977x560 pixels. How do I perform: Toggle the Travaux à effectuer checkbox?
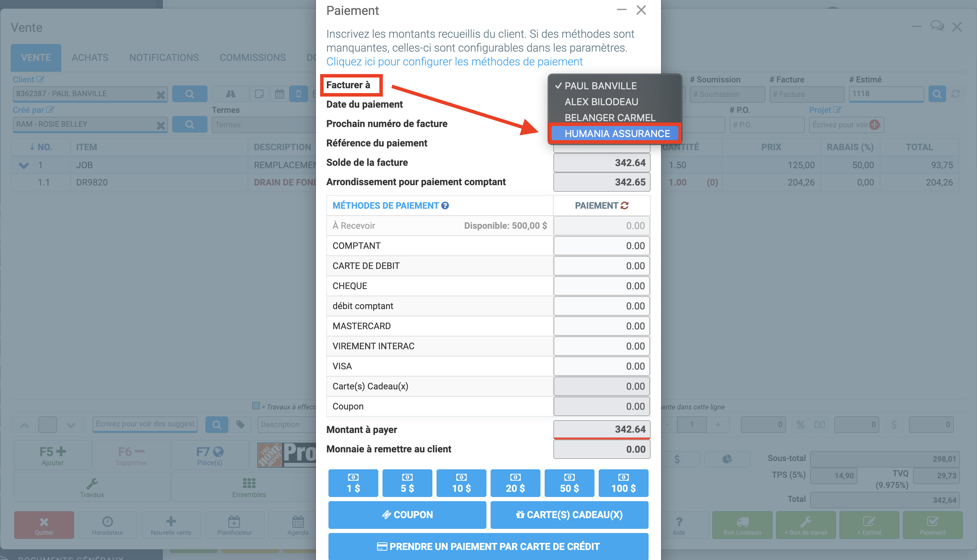(256, 406)
